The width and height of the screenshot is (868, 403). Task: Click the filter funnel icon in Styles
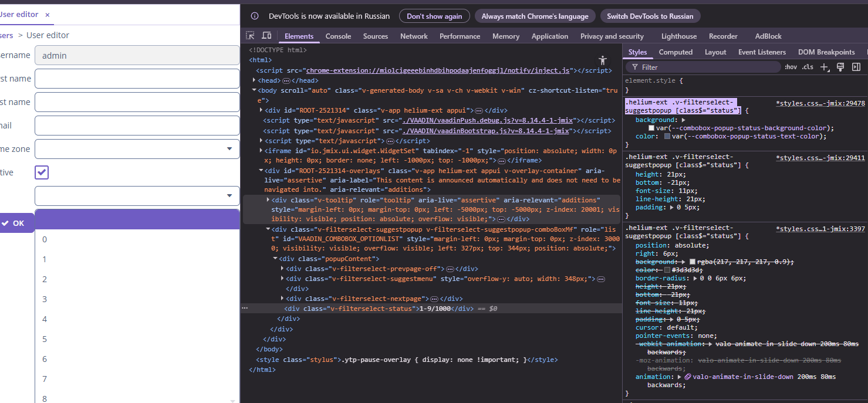635,67
